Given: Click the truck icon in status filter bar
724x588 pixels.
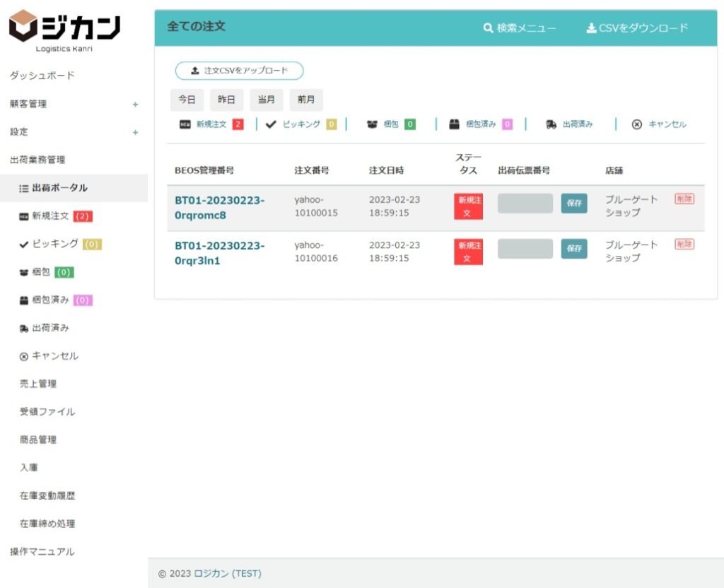Looking at the screenshot, I should [x=551, y=124].
